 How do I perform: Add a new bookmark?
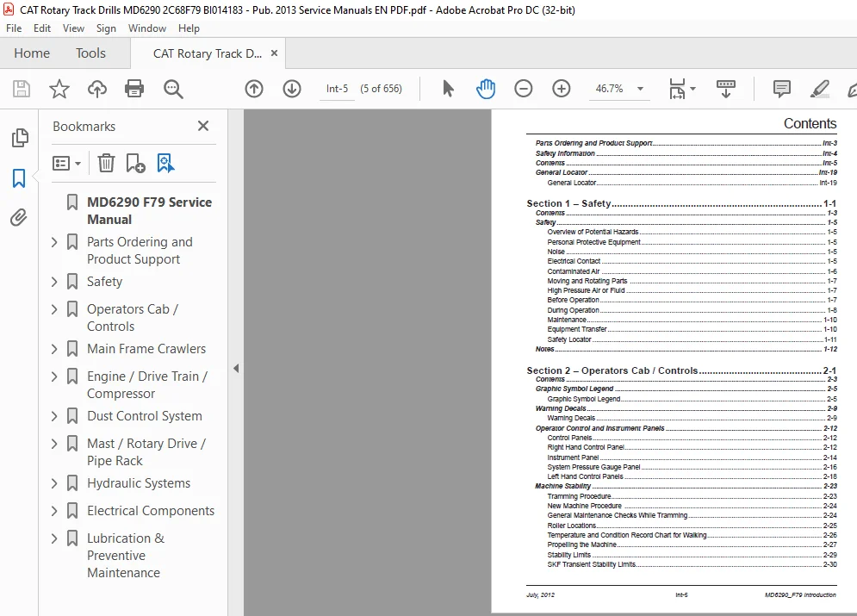pyautogui.click(x=135, y=163)
